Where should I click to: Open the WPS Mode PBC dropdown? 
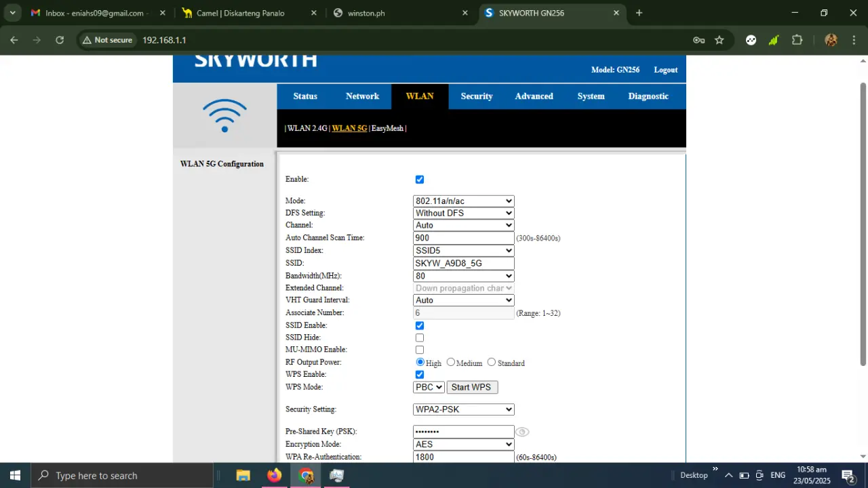(x=429, y=387)
